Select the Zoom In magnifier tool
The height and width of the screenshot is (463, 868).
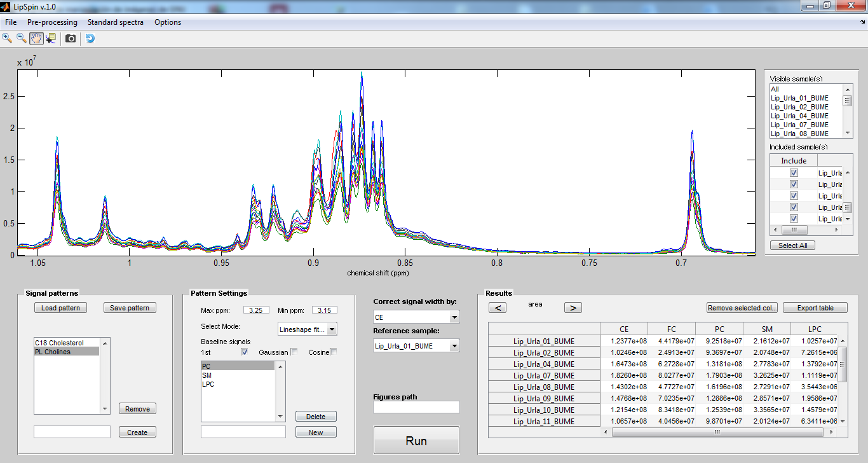(8, 38)
